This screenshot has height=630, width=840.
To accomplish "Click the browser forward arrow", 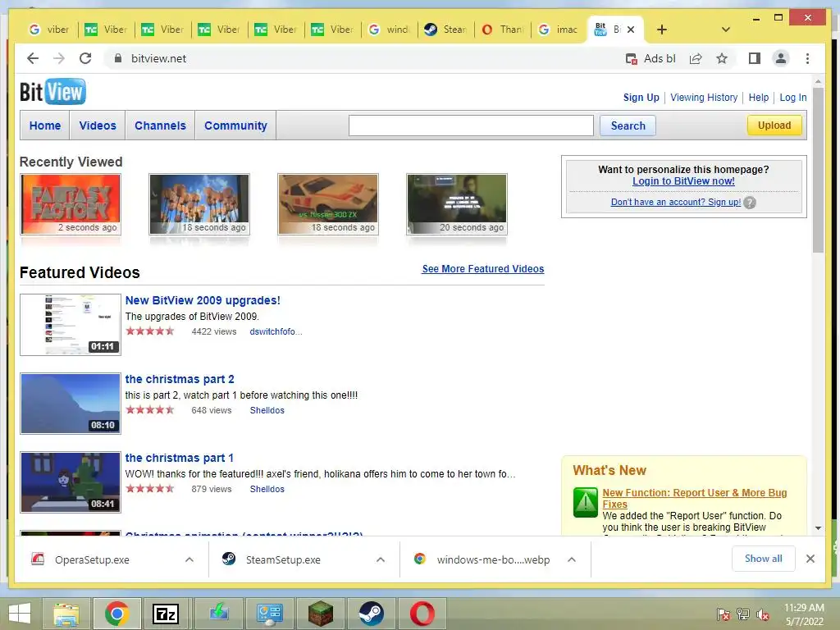I will [x=59, y=58].
